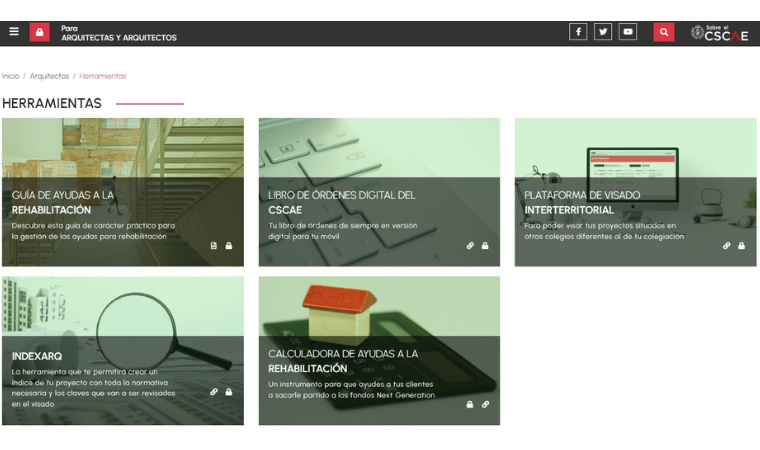Open the Libro de Órdenes Digital del CSCAE card
Screen dimensions: 760x450
click(x=341, y=202)
